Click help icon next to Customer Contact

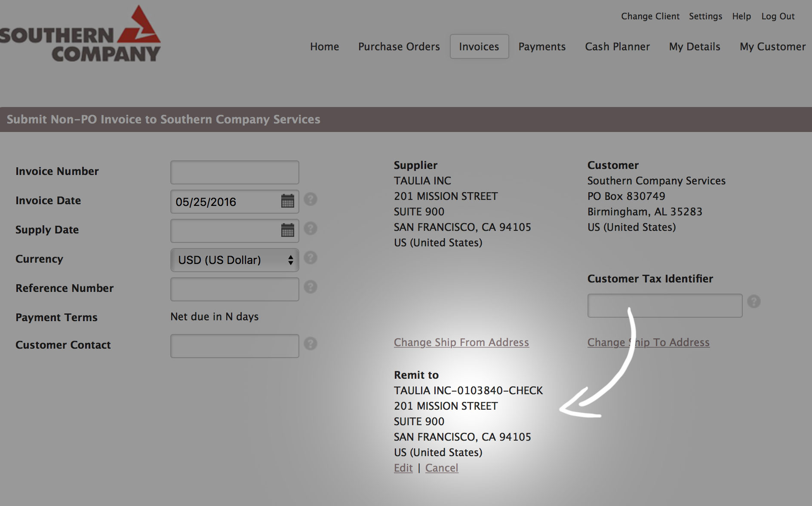tap(311, 343)
